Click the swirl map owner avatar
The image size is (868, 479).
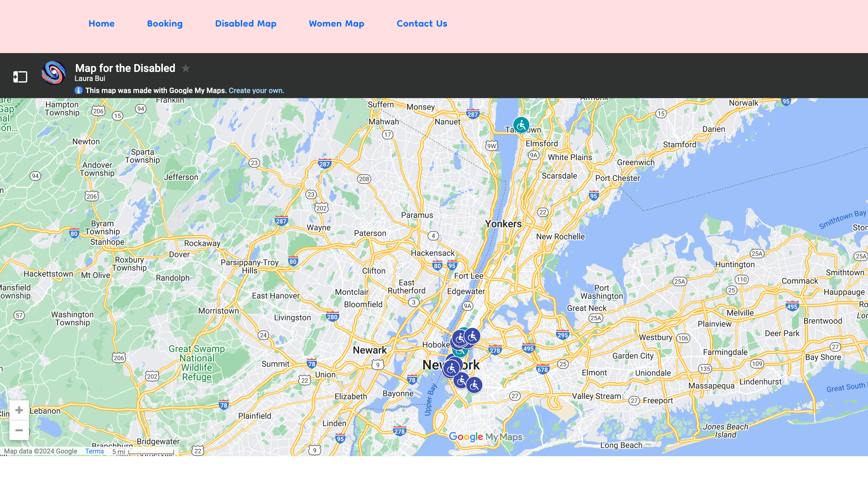(53, 73)
